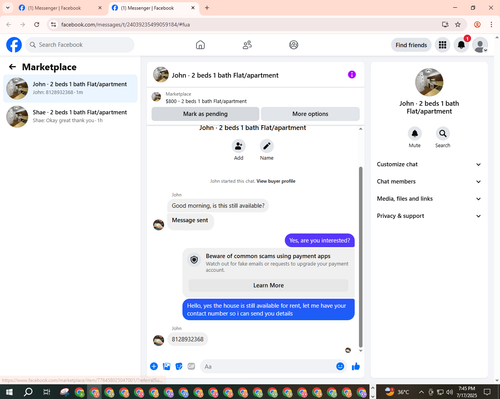Viewport: 500px width, 399px height.
Task: Click the Add people icon
Action: tap(239, 146)
